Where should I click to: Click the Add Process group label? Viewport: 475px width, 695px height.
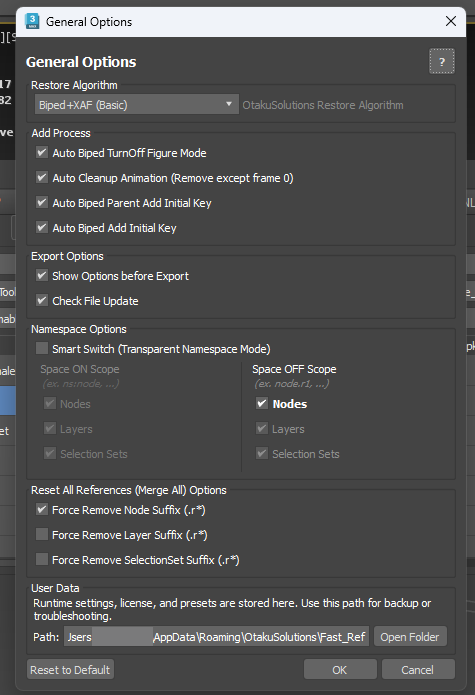coord(61,133)
